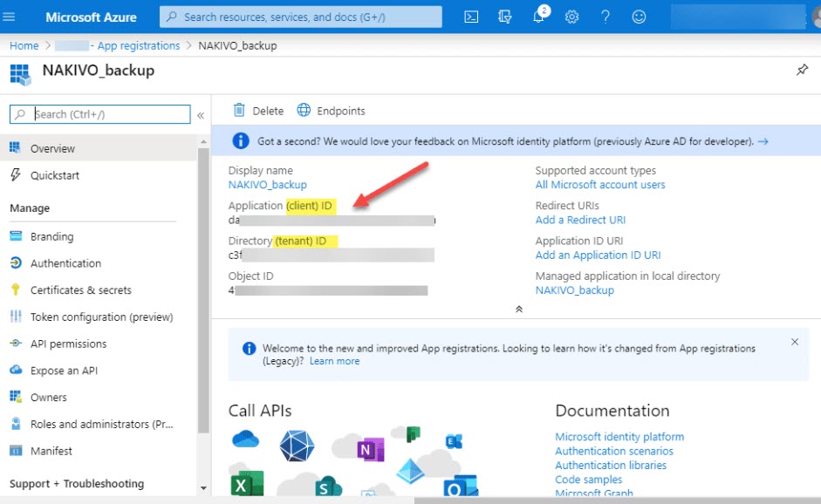Open directory and subscription filter icon

pos(504,17)
